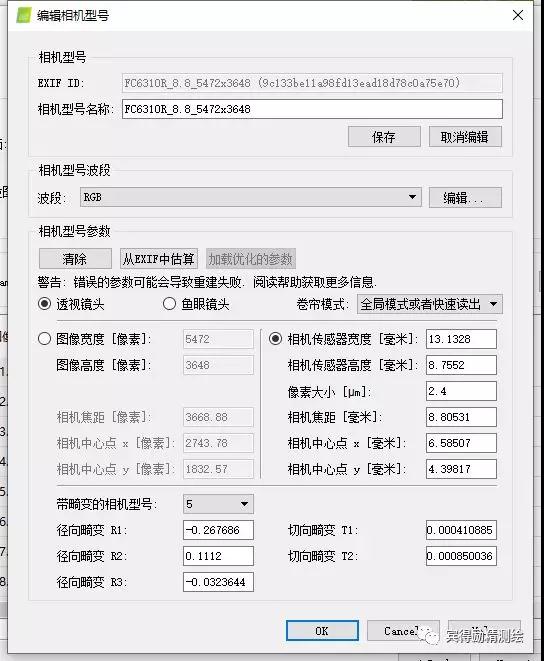Choose the 相机传感器宽度 millimeter radio button
Viewport: 544px width, 661px height.
pos(275,339)
